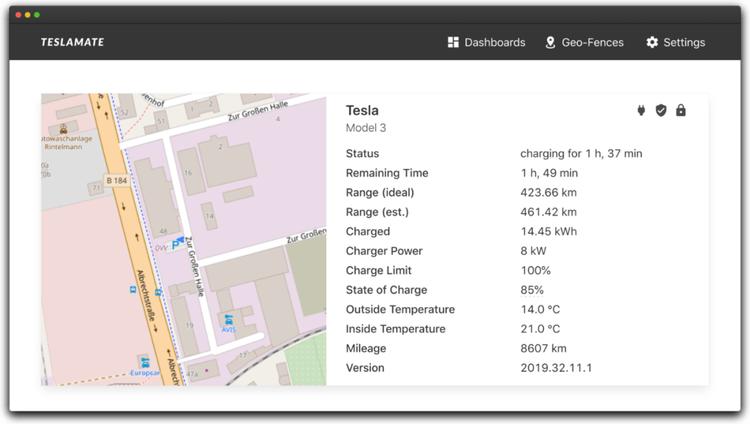Click the Tesla car name heading
This screenshot has height=424, width=750.
362,111
